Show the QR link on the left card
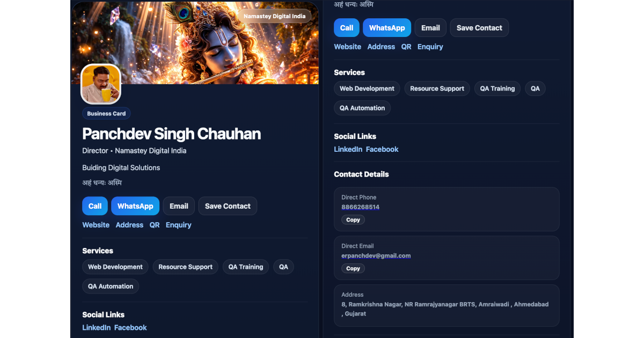The width and height of the screenshot is (644, 338). 155,225
